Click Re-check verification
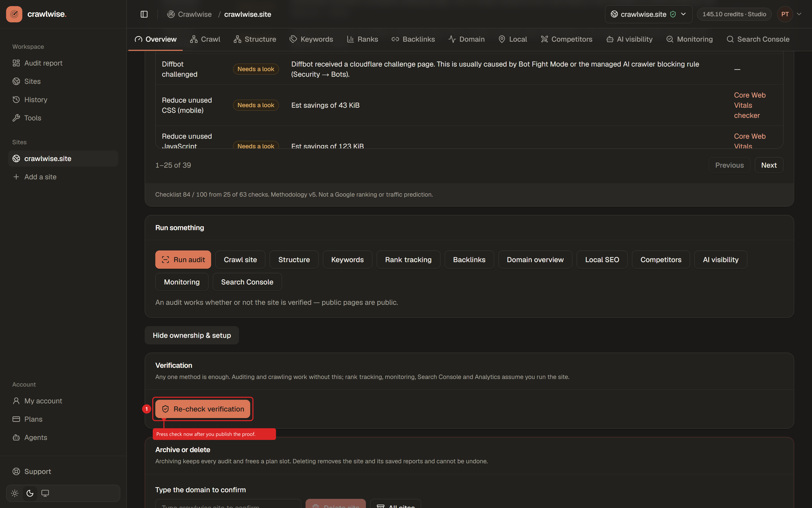The height and width of the screenshot is (508, 812). tap(203, 409)
